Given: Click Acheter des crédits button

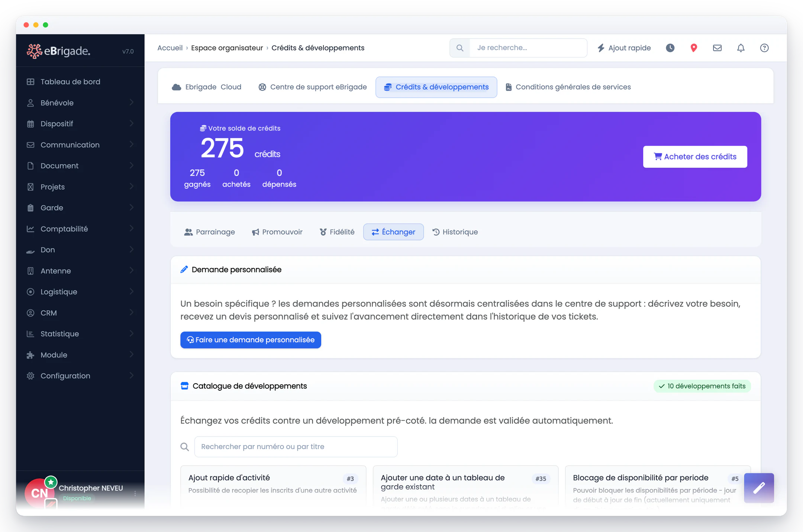Looking at the screenshot, I should 695,157.
